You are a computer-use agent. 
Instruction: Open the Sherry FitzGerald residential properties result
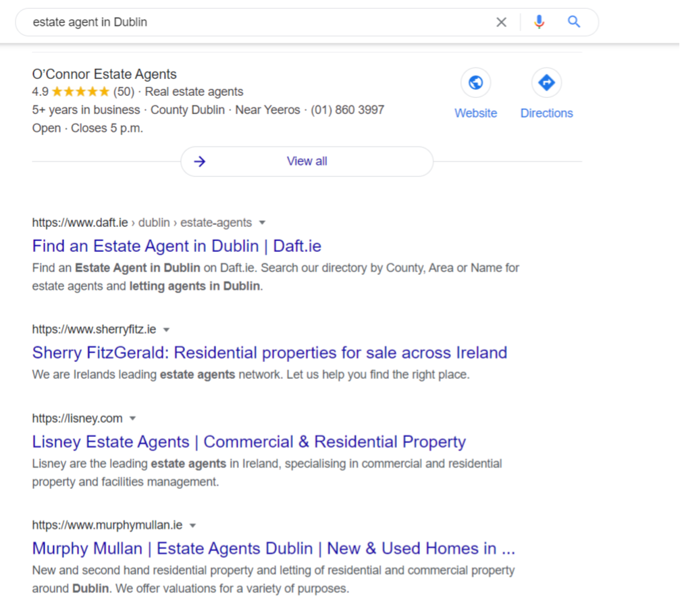click(x=269, y=353)
